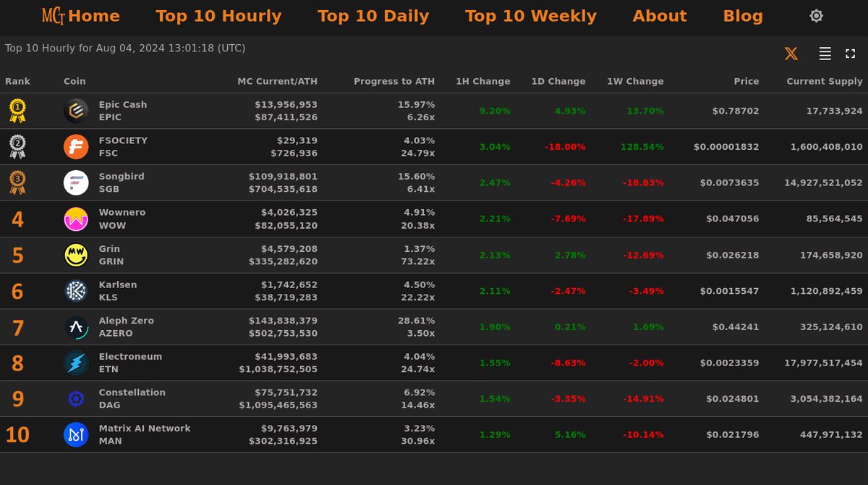This screenshot has width=868, height=485.
Task: Open the Epic Cash coin name link
Action: pyautogui.click(x=123, y=104)
